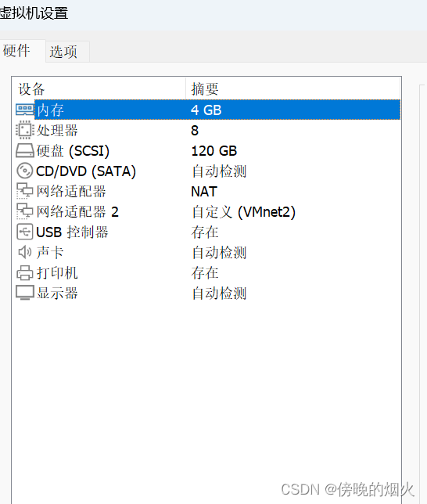Click the display (显示器) monitor icon

25,293
